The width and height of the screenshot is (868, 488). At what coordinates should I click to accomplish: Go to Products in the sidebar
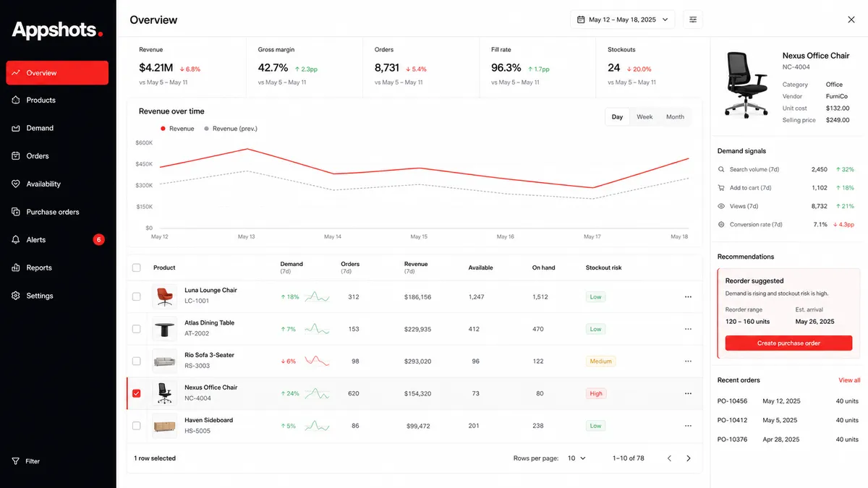click(57, 100)
